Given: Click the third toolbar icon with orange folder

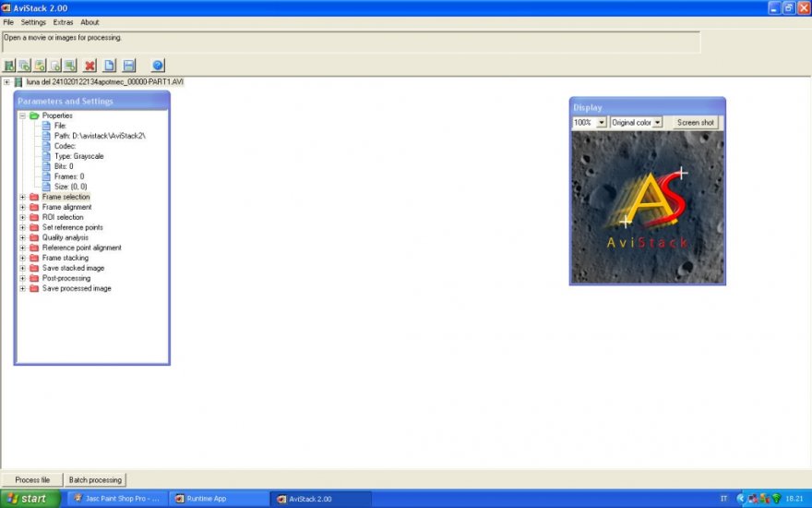Looking at the screenshot, I should (40, 66).
